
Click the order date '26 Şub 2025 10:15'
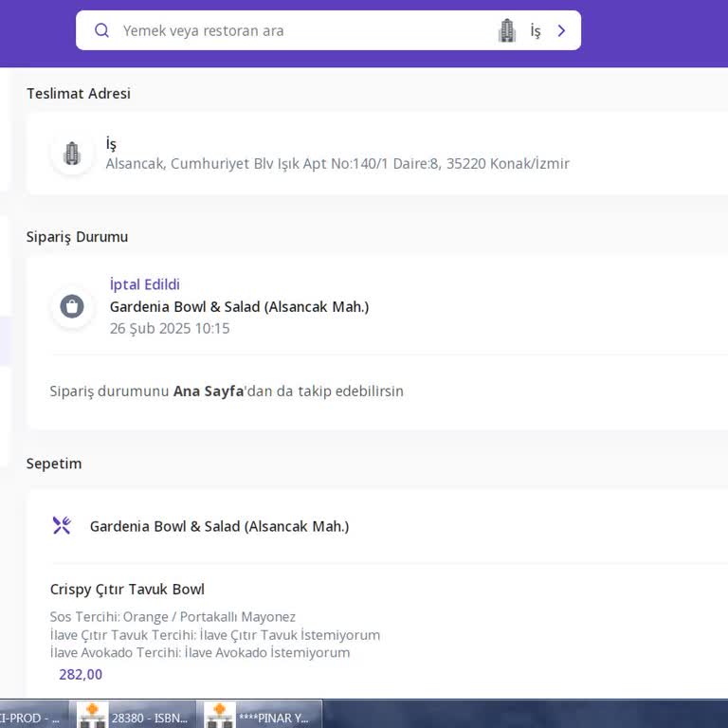(x=170, y=328)
